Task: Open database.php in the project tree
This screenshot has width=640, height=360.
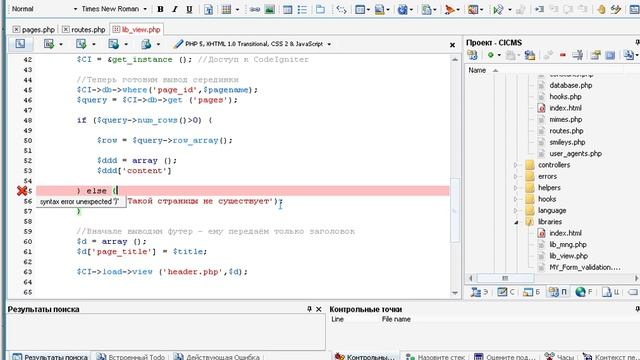Action: click(x=571, y=85)
